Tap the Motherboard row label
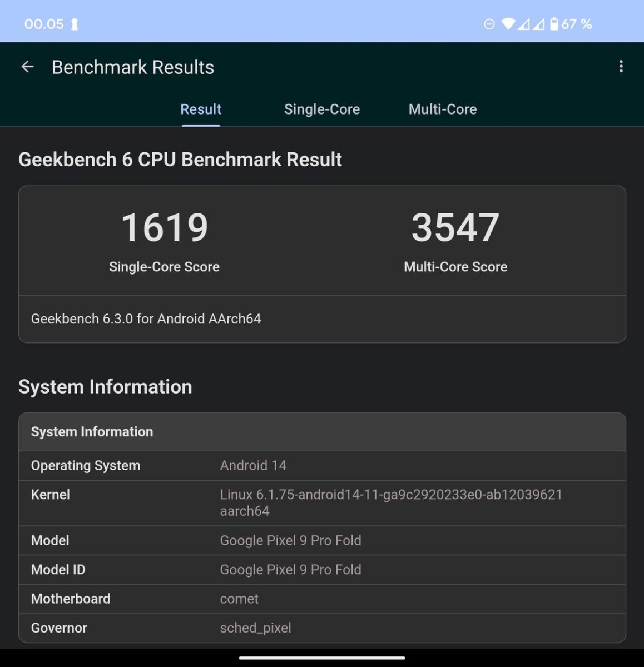This screenshot has width=644, height=667. point(71,599)
